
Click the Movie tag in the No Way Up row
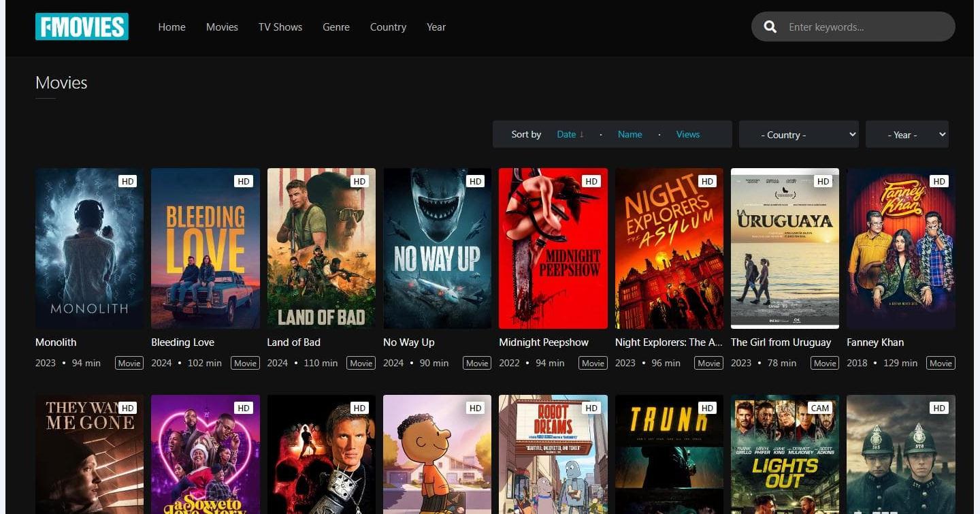pyautogui.click(x=477, y=363)
